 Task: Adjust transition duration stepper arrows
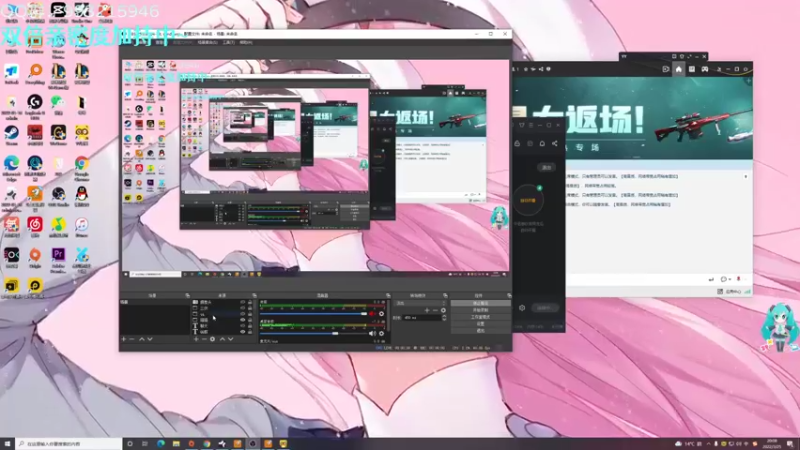coord(444,317)
